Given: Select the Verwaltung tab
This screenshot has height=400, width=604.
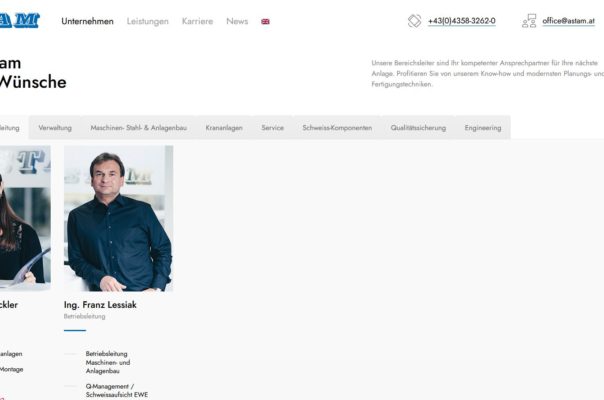Looking at the screenshot, I should [55, 128].
